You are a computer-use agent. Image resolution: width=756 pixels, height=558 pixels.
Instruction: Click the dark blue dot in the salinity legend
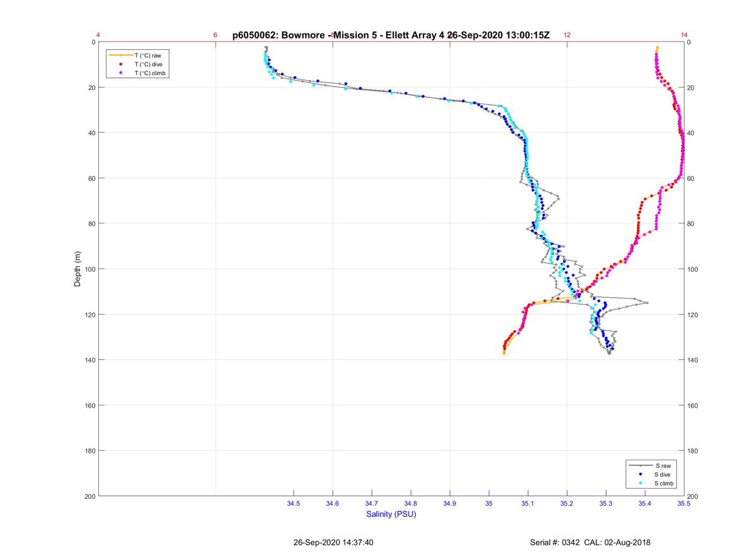click(x=640, y=474)
